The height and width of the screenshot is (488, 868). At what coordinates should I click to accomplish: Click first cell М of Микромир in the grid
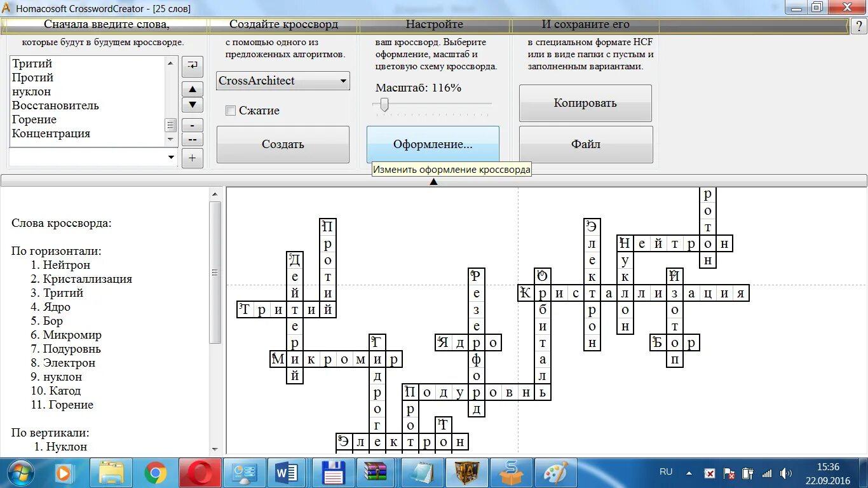pos(278,359)
